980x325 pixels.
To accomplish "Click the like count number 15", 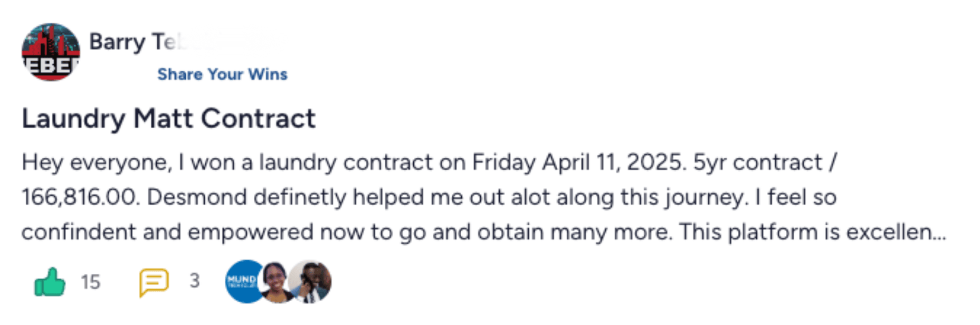I will [x=90, y=282].
